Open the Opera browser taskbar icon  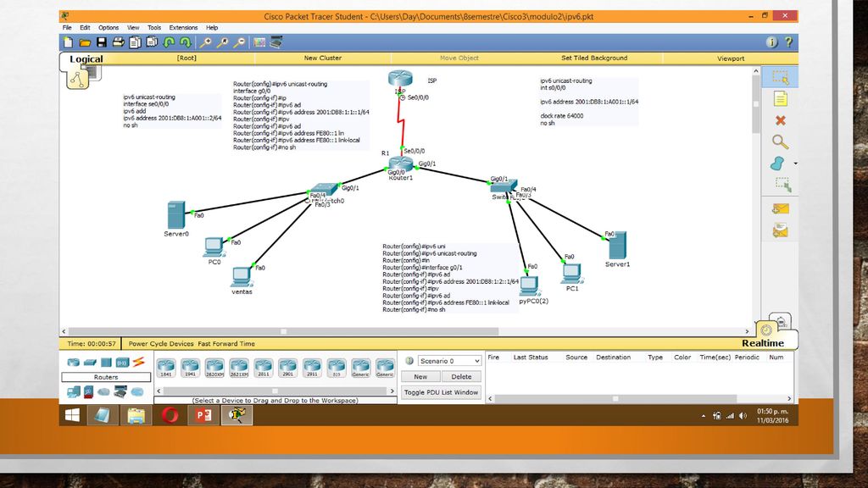pyautogui.click(x=170, y=415)
